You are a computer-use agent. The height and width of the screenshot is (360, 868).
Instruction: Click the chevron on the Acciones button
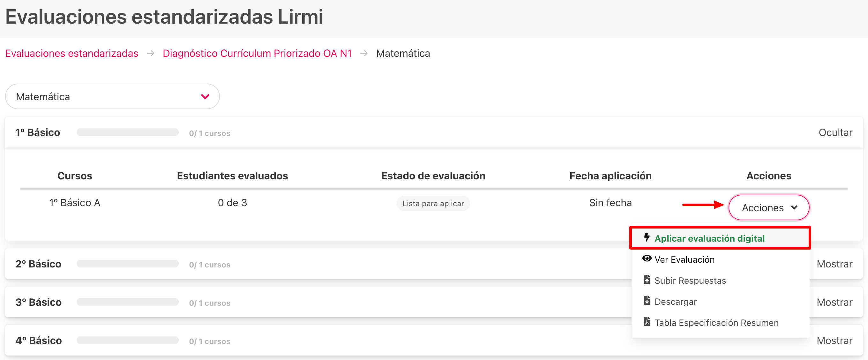click(794, 208)
